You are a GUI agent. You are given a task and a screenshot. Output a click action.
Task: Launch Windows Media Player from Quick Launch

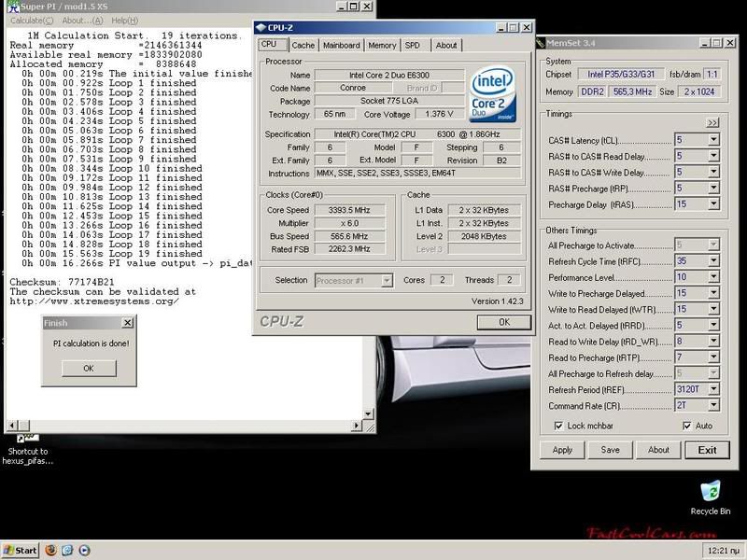84,551
